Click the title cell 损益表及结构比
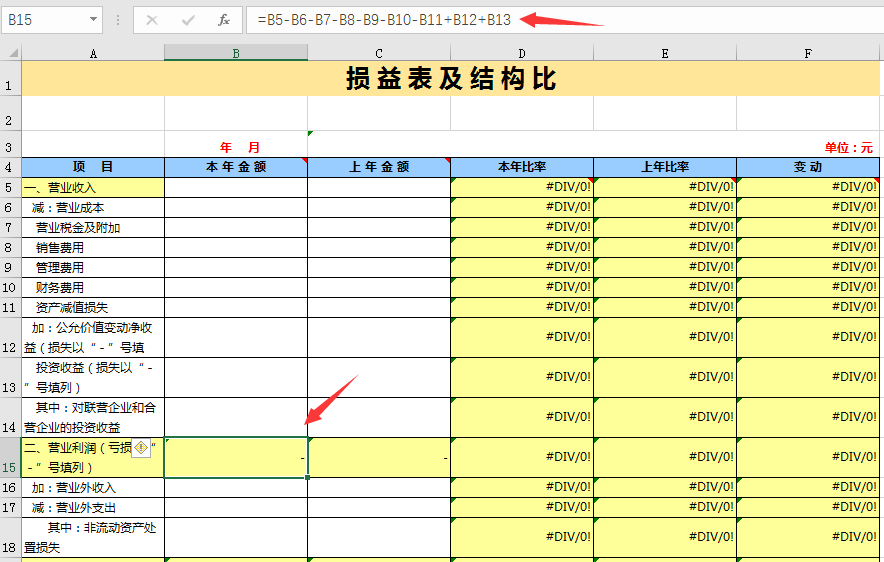 (451, 78)
